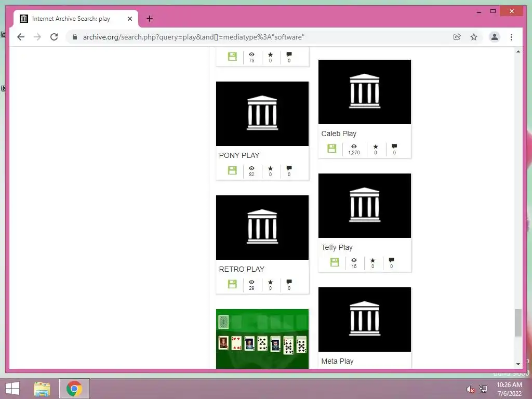Share this page via the share icon
This screenshot has height=399, width=532.
tap(457, 37)
